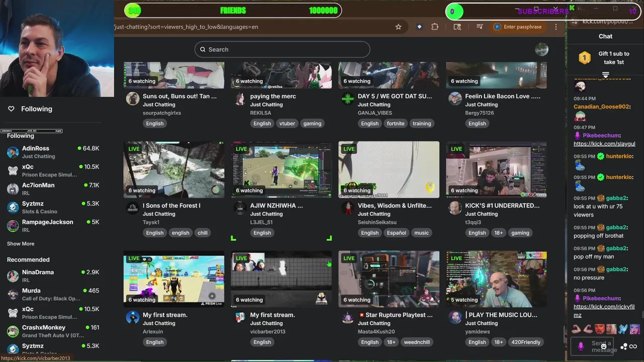Click CrashxMonkey avatar icon
The height and width of the screenshot is (362, 644).
pos(13,331)
